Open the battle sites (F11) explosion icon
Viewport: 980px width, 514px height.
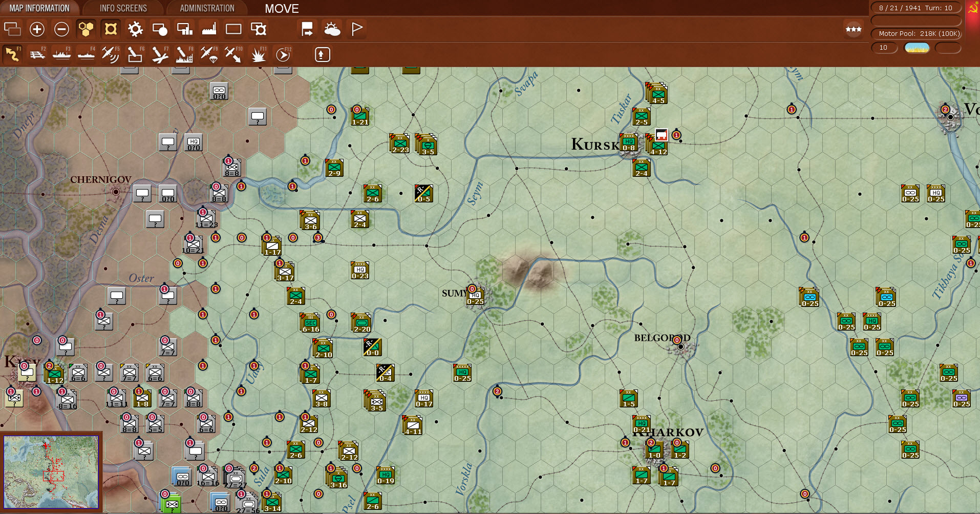pyautogui.click(x=258, y=54)
